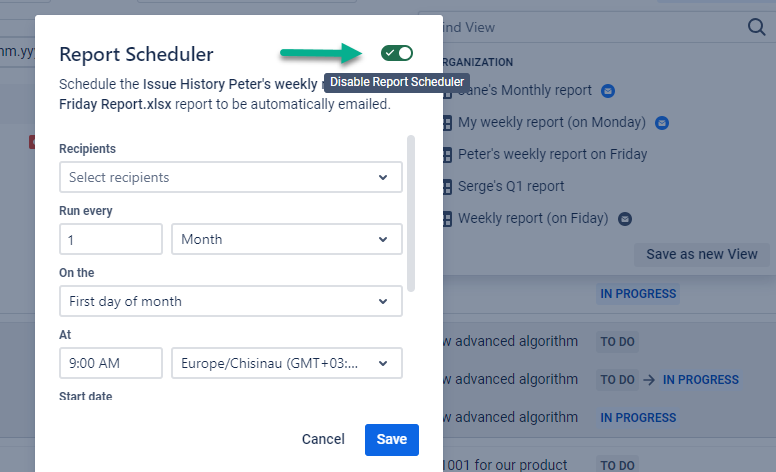Expand the Europe/Chisinau timezone dropdown
This screenshot has height=472, width=776.
coord(287,363)
